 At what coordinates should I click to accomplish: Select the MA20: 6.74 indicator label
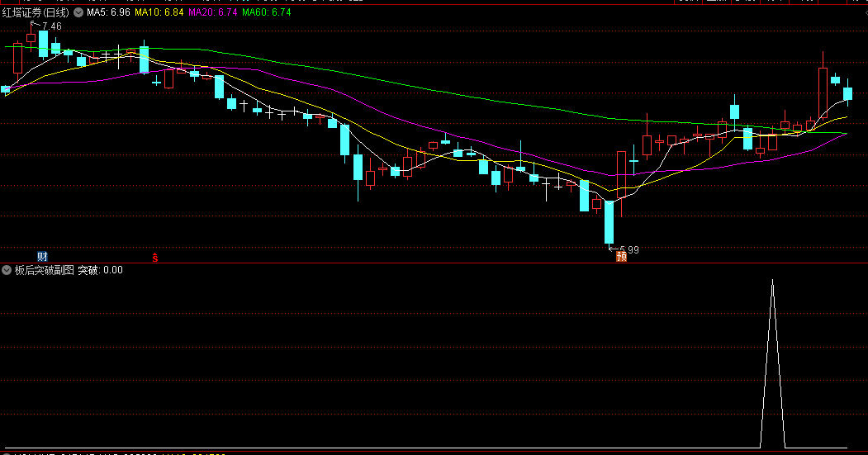point(212,12)
